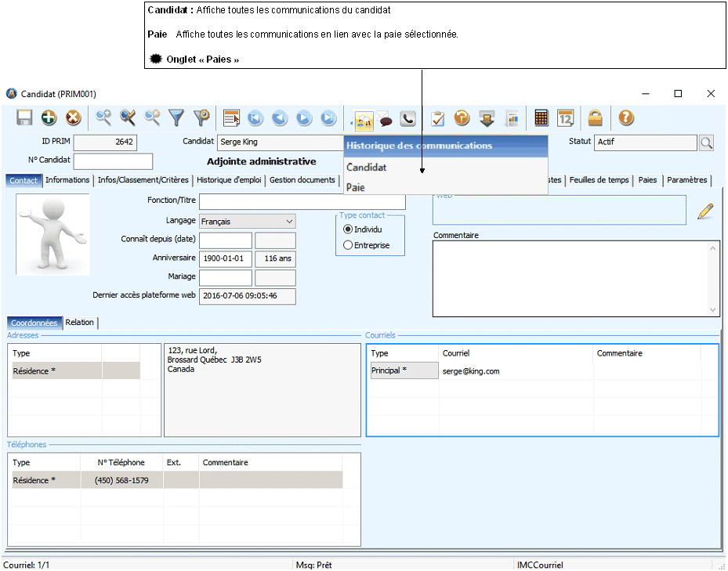The image size is (728, 571).
Task: Select the Entreprise radio button
Action: 348,245
